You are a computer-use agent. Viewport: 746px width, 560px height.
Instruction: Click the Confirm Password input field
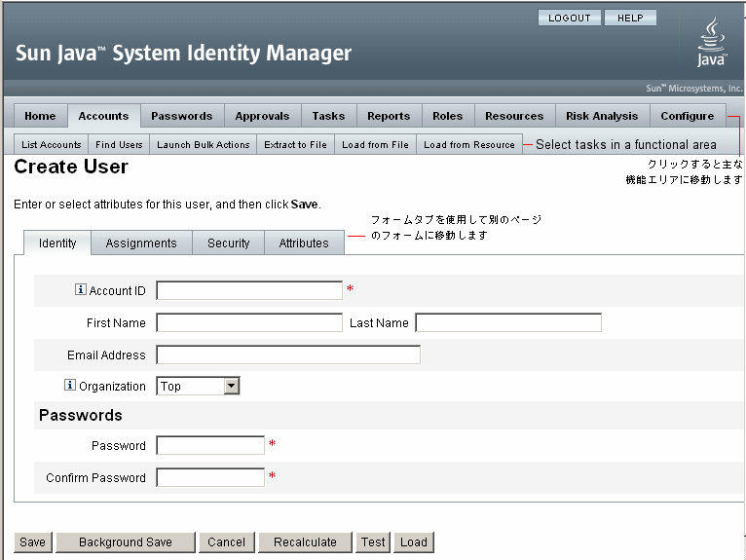pyautogui.click(x=210, y=477)
